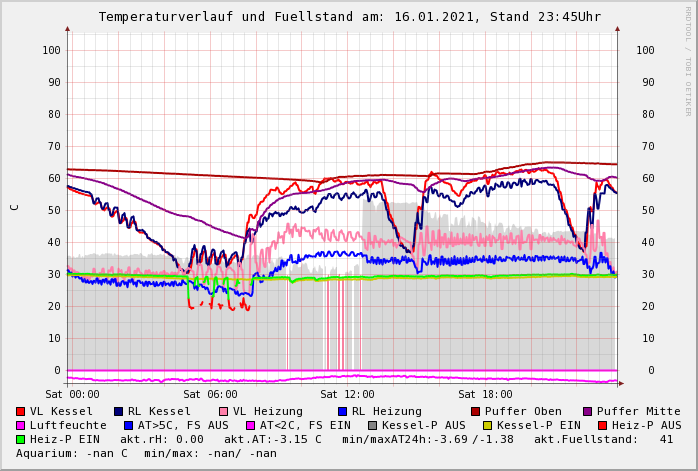The width and height of the screenshot is (698, 471).
Task: Click the 'AT>5C, FS AUS' legend label
Action: [x=183, y=425]
